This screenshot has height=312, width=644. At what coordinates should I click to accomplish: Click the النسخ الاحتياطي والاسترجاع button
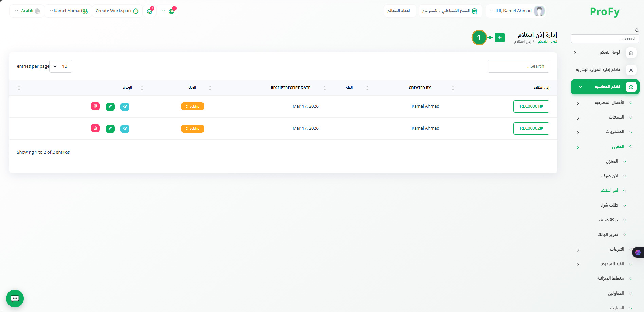pyautogui.click(x=450, y=11)
